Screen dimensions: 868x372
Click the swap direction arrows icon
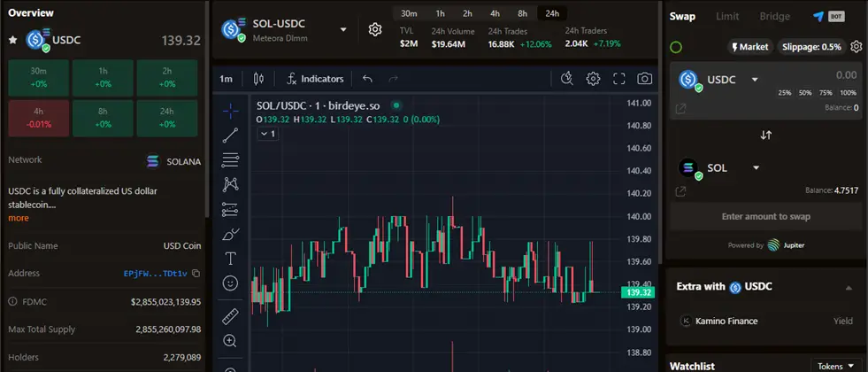point(766,136)
